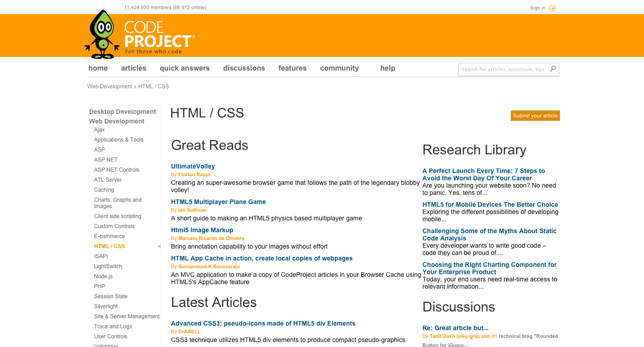Open the LightSwitch category
The image size is (644, 347).
(108, 266)
